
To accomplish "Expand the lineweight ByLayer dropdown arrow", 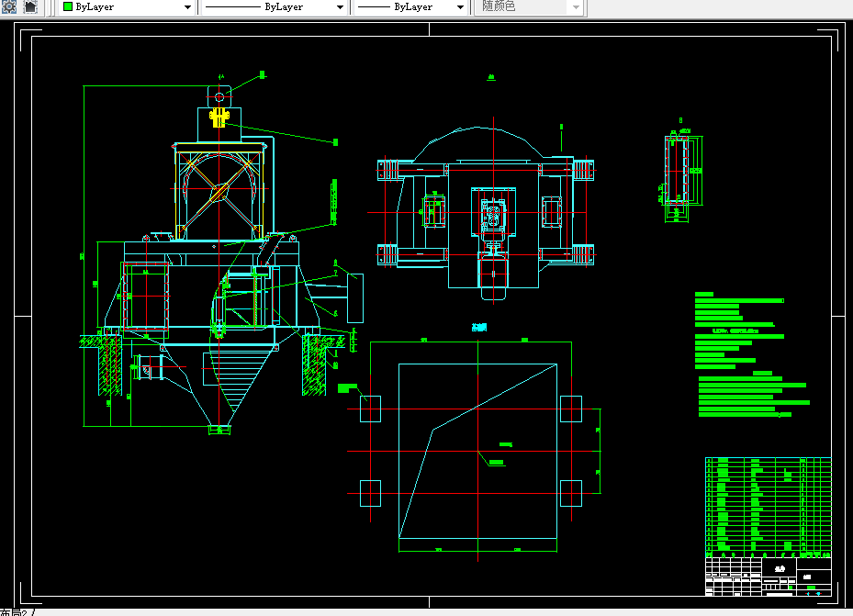I will click(460, 7).
